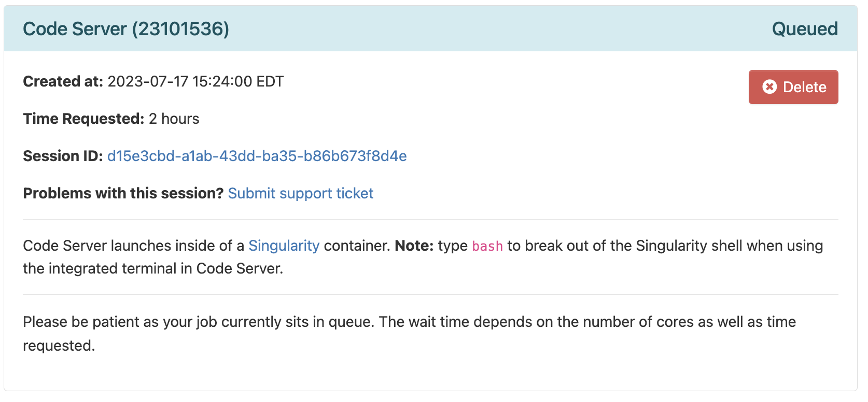The height and width of the screenshot is (402, 868).
Task: Click the word 'requested.' ending the message
Action: (59, 346)
